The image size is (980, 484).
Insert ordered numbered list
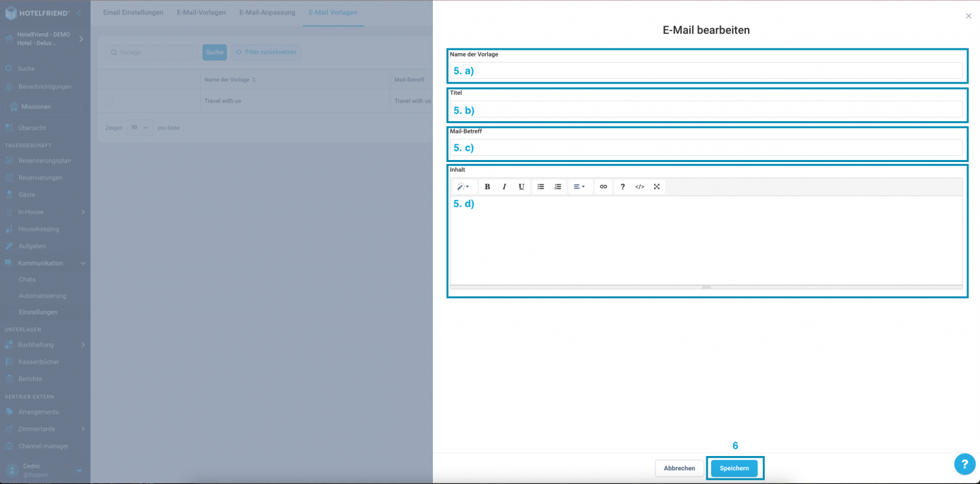[558, 187]
